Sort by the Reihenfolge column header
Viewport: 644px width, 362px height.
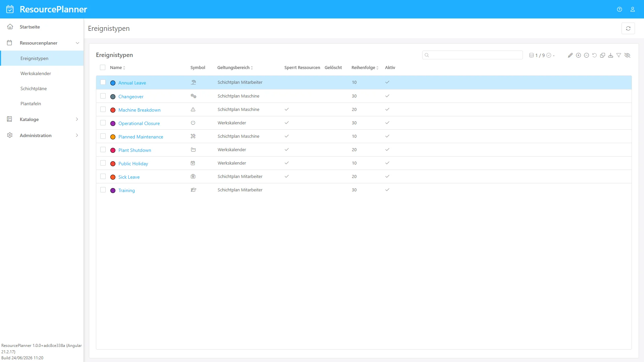click(365, 68)
